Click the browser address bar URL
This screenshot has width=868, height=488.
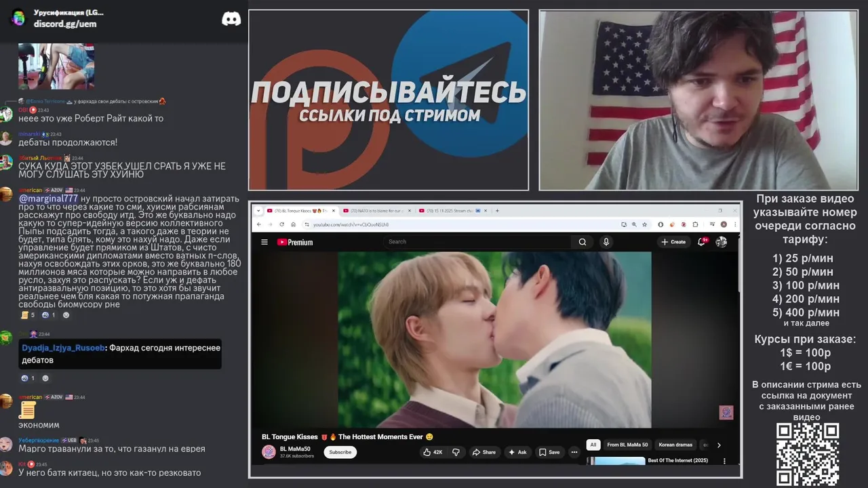[x=351, y=224]
